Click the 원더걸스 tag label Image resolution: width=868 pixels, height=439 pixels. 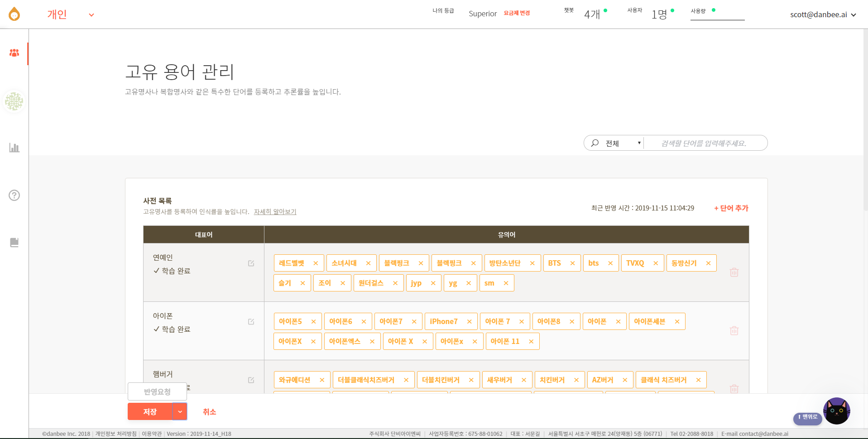[371, 283]
